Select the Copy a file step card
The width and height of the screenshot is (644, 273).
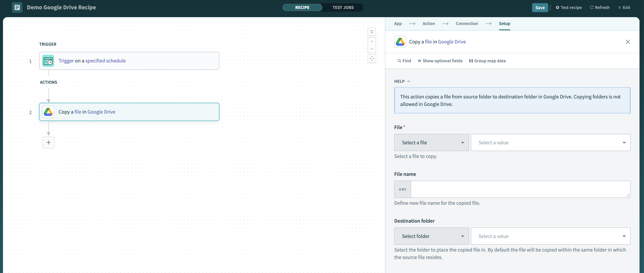pyautogui.click(x=129, y=112)
